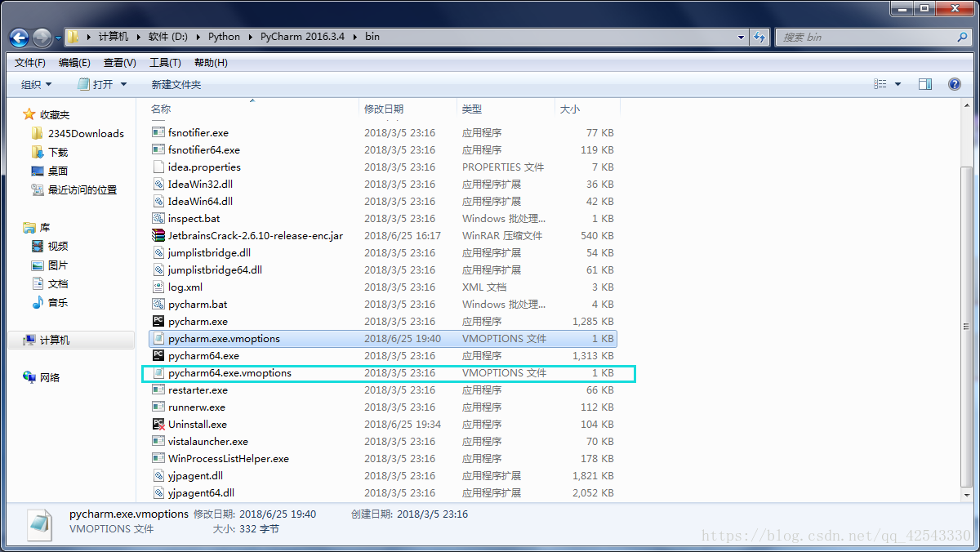Viewport: 980px width, 552px height.
Task: Click the vistalauncher.exe file icon
Action: [158, 441]
